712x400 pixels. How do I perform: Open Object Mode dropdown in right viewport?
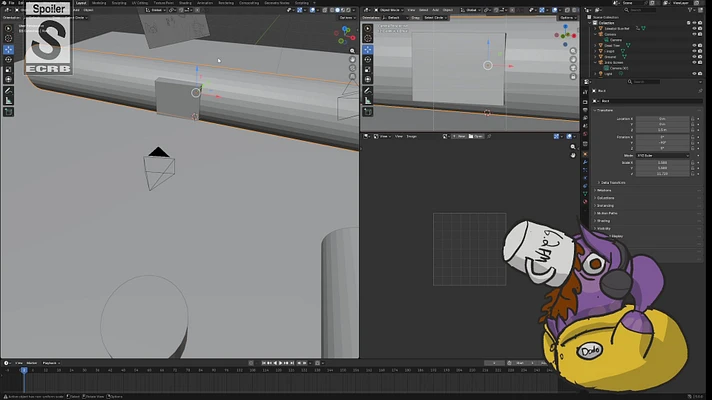click(x=390, y=10)
